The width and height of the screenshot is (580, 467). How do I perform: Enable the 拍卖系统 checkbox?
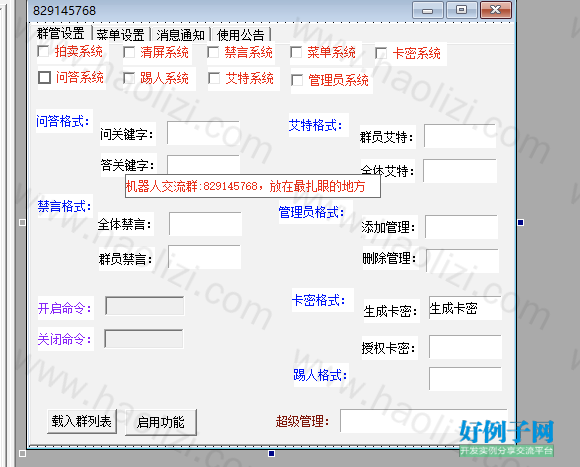43,51
